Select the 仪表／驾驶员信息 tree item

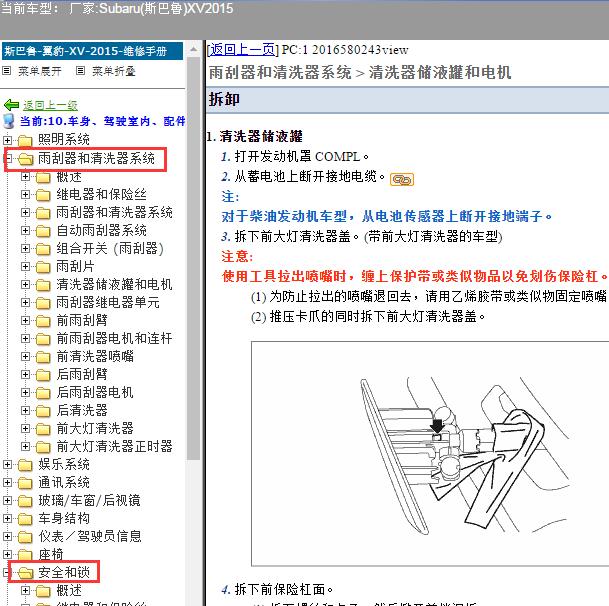[90, 536]
